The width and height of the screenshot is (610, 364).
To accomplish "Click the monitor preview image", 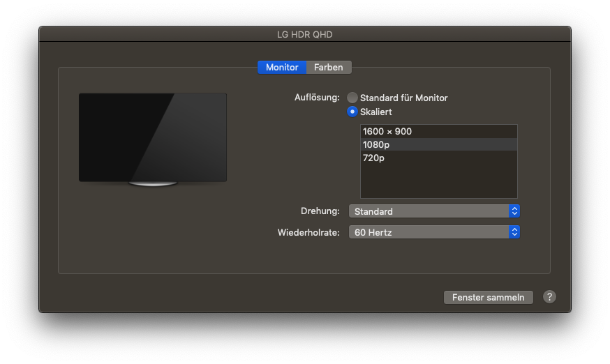I will click(153, 139).
